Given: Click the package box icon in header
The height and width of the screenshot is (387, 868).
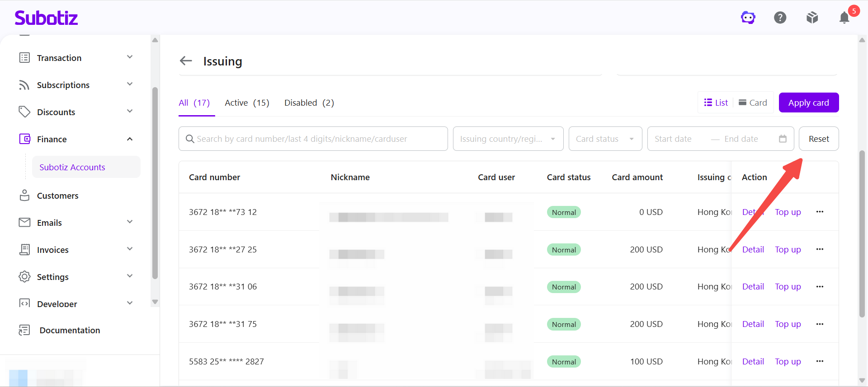Looking at the screenshot, I should point(812,18).
